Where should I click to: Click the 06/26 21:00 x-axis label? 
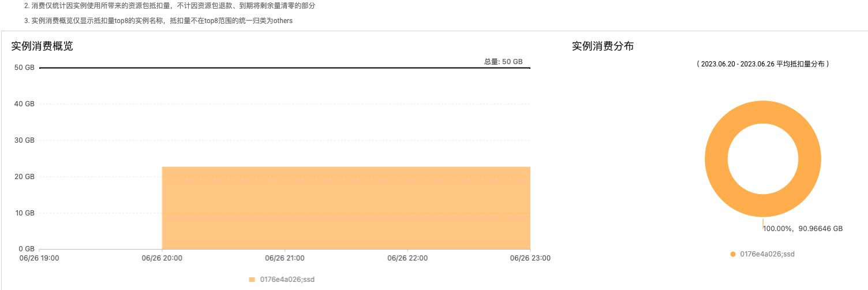coord(285,258)
